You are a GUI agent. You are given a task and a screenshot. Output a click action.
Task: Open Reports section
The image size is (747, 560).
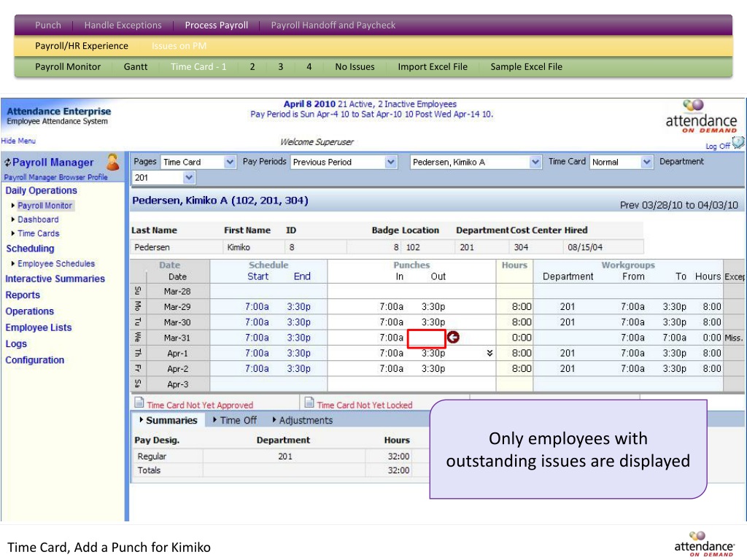point(23,295)
